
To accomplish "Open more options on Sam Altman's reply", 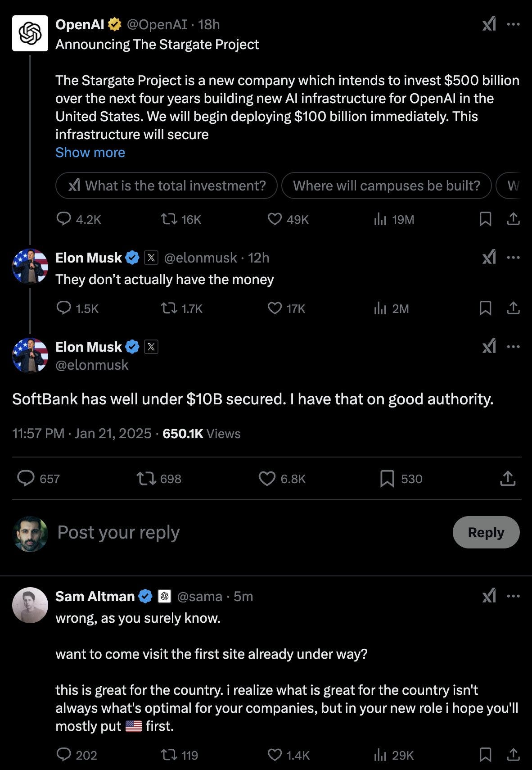I will coord(513,596).
